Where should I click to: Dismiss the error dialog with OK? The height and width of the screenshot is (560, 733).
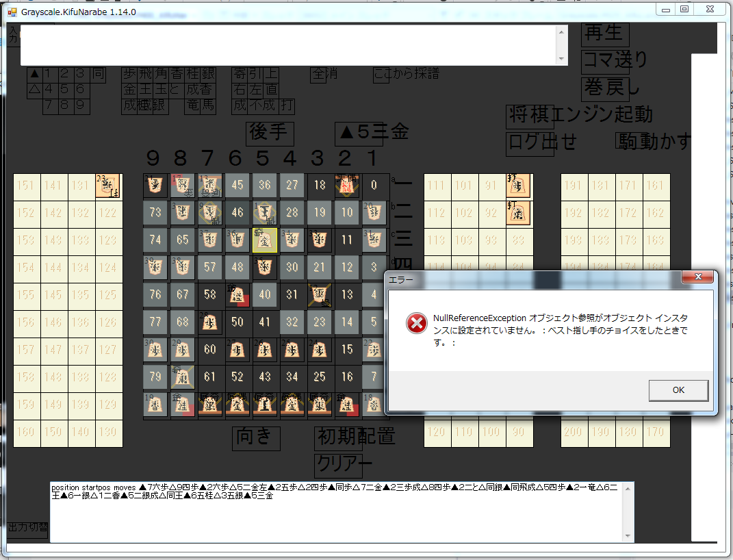click(678, 390)
